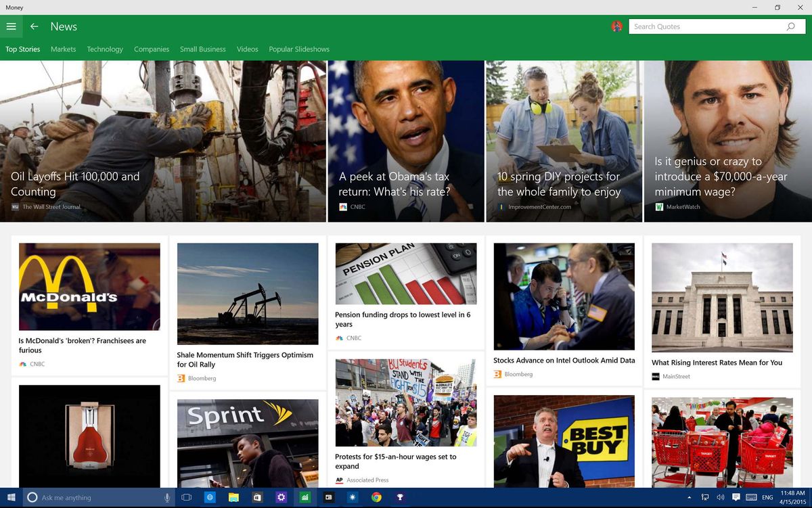Click the notification center icon in the tray
The height and width of the screenshot is (508, 812).
736,497
